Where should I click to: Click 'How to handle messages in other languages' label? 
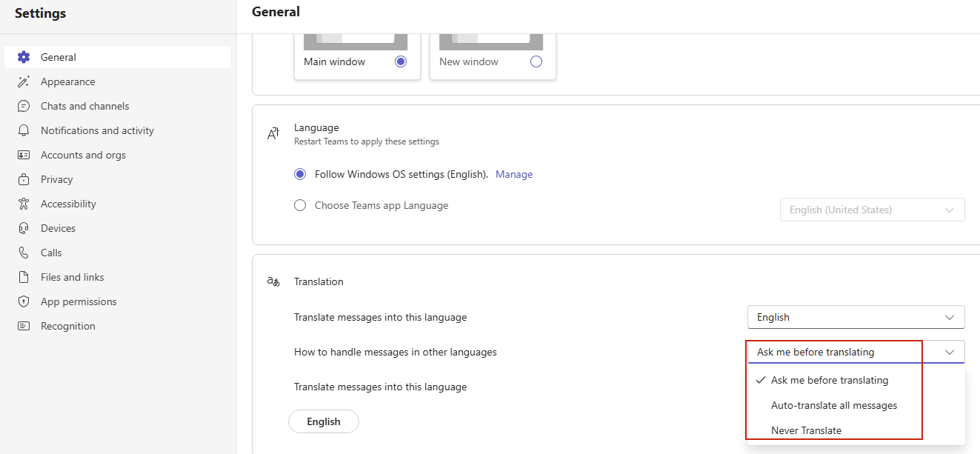pos(396,352)
